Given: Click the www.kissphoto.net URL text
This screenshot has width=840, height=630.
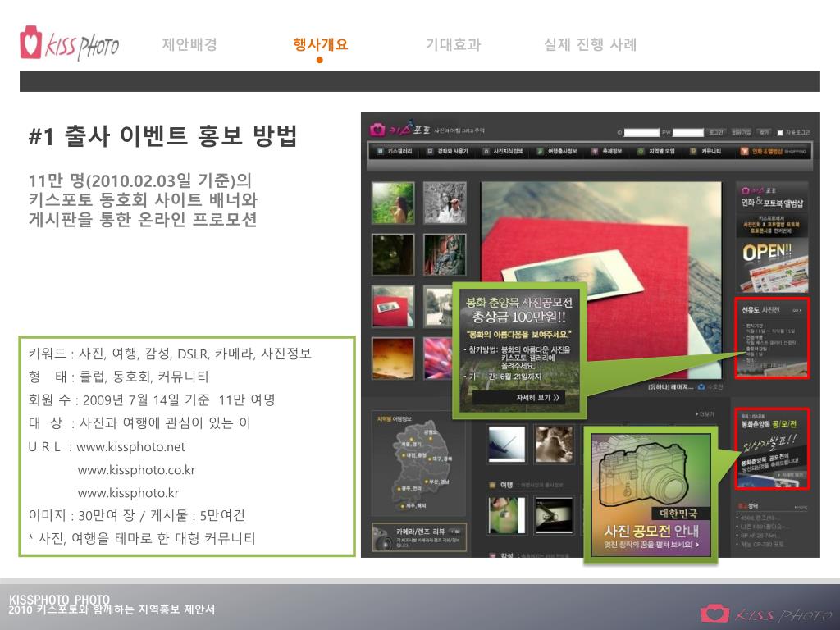Looking at the screenshot, I should click(130, 447).
